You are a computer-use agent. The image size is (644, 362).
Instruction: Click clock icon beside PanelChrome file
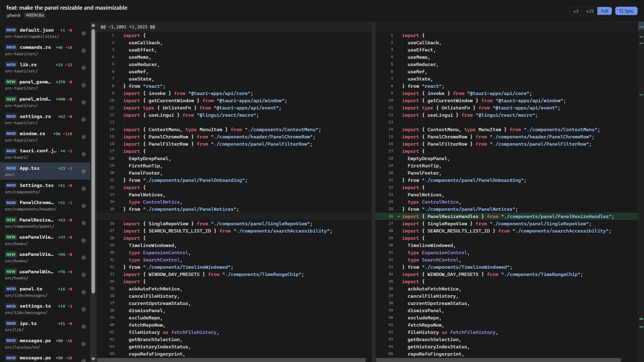point(84,206)
